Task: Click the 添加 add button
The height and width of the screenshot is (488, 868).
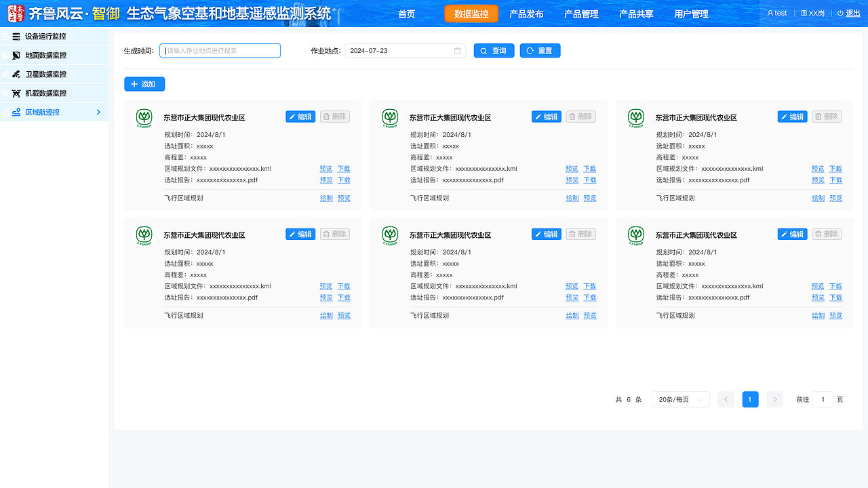Action: point(144,84)
